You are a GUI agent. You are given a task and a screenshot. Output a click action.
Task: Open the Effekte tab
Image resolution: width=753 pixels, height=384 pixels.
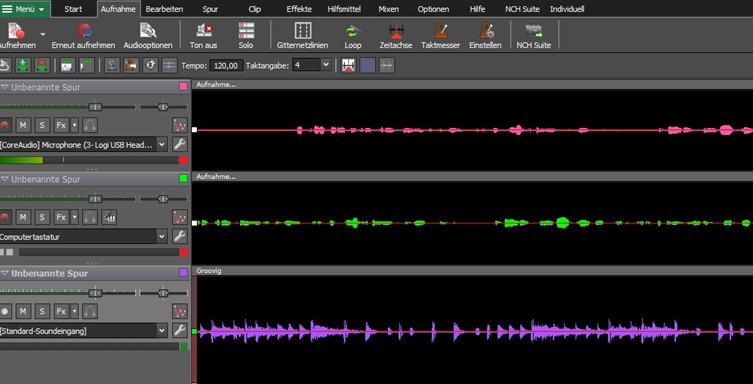pos(299,9)
